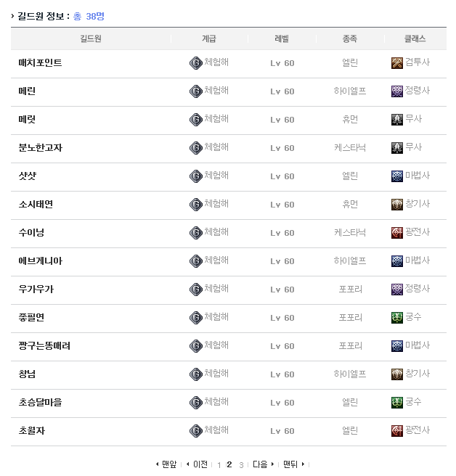Click the 무사 class icon in 메릿's row
456x476 pixels.
click(396, 120)
